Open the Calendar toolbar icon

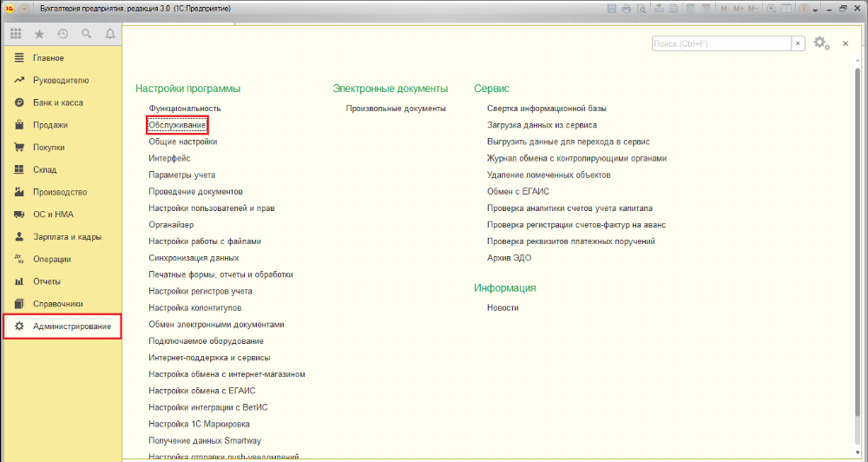click(x=706, y=9)
